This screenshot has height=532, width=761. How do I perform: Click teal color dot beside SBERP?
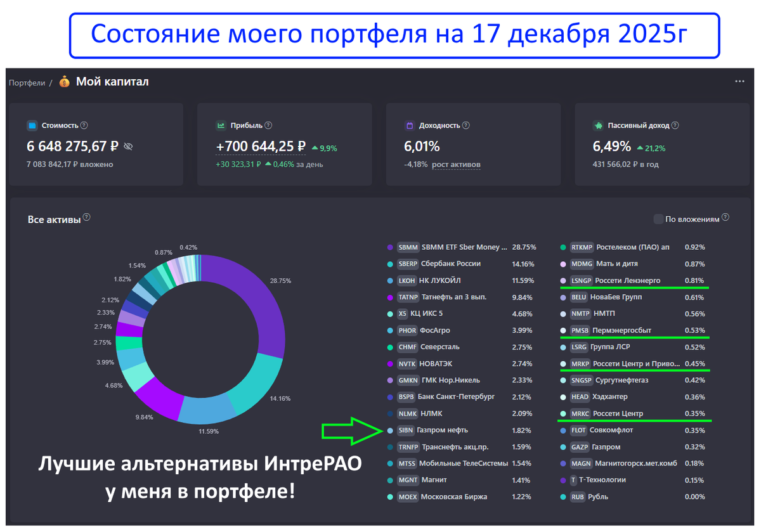[x=389, y=264]
